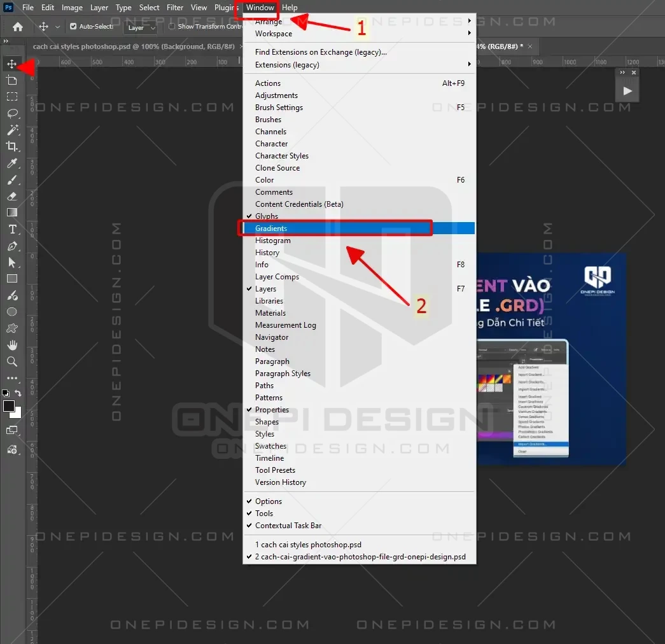Select the Lasso tool
This screenshot has width=665, height=644.
[12, 113]
